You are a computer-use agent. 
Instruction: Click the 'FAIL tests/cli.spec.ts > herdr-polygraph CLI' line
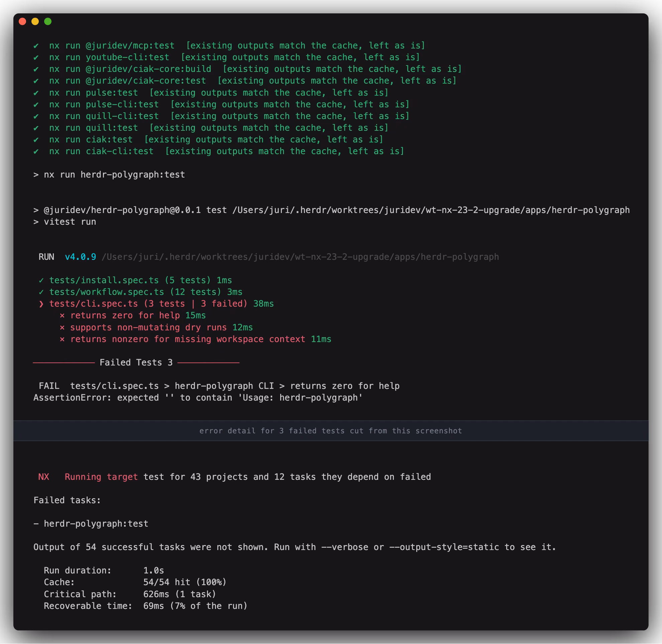click(219, 386)
